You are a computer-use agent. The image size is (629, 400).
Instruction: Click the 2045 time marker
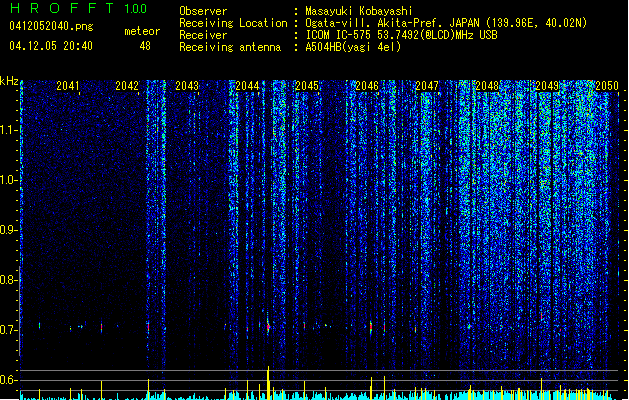[307, 86]
